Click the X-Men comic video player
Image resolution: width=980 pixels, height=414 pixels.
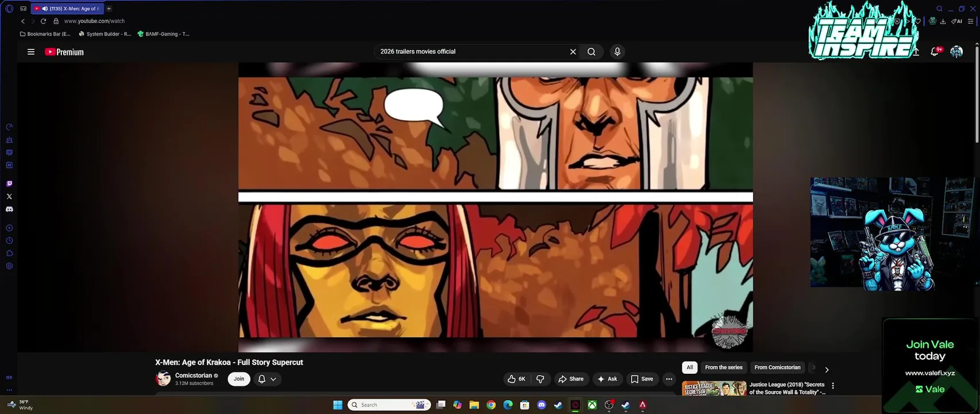click(496, 207)
